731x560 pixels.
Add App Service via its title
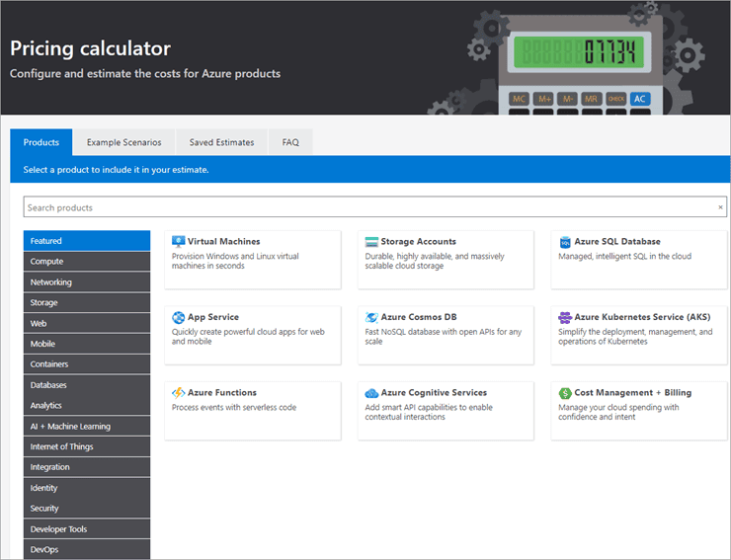[x=213, y=317]
